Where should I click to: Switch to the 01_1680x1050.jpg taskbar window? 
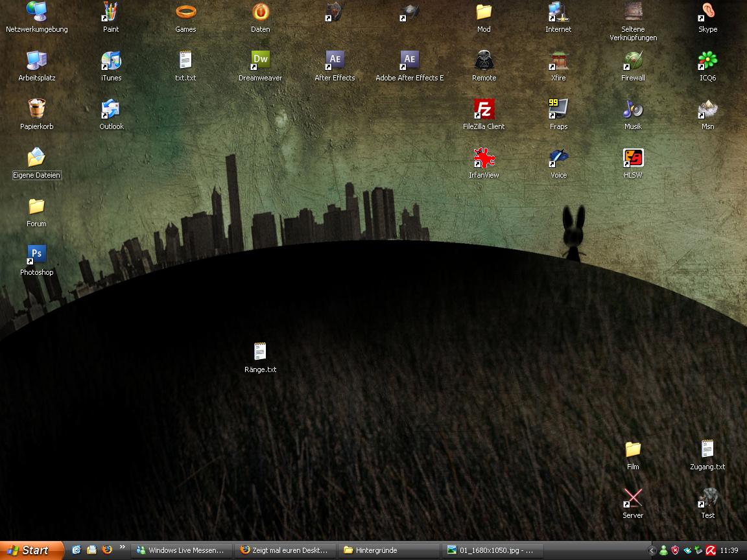[492, 550]
